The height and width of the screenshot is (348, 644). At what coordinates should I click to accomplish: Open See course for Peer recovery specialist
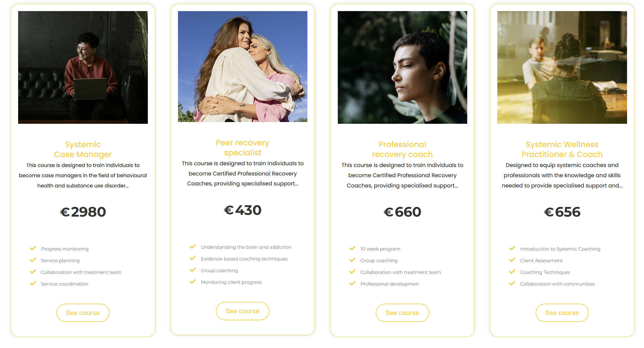click(243, 311)
